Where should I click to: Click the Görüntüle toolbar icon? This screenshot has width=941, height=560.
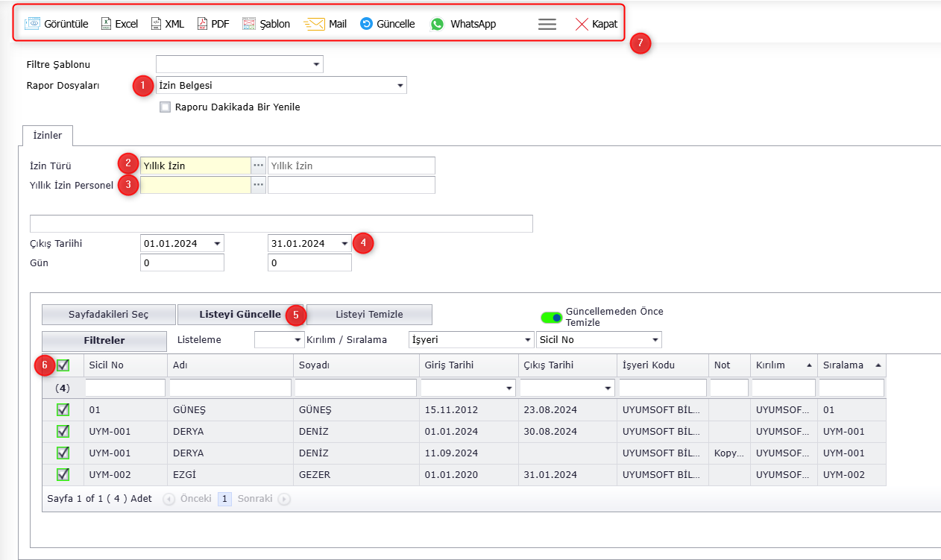33,24
